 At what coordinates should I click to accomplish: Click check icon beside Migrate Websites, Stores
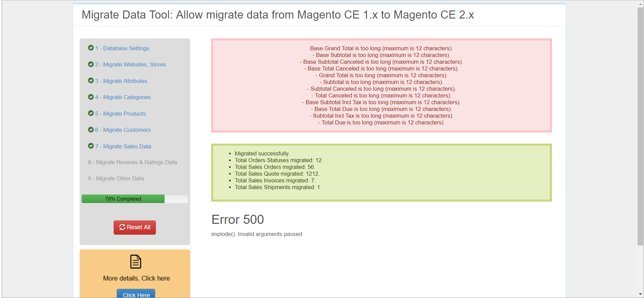pos(91,64)
